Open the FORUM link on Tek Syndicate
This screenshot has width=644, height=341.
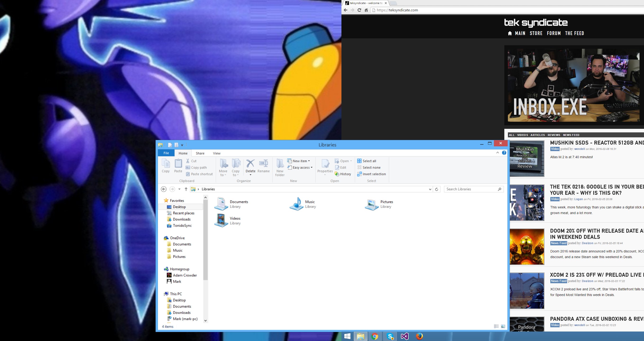(554, 33)
